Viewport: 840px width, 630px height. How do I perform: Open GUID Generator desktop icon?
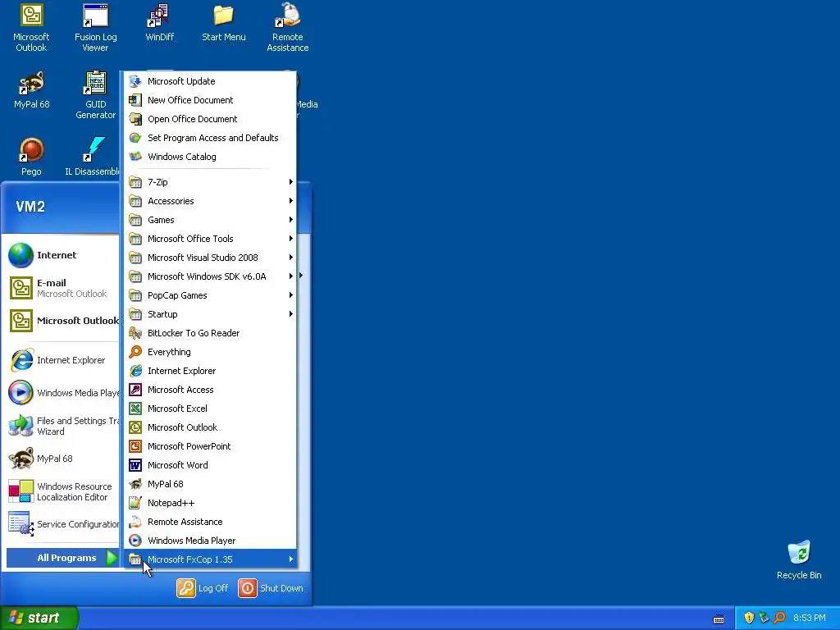(95, 95)
